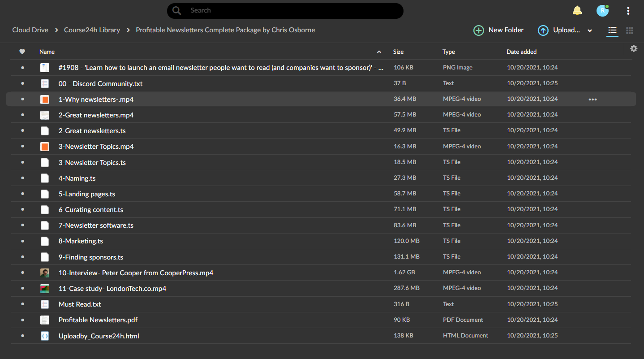Screen dimensions: 644x359
Task: Sort by Name column header
Action: click(x=47, y=52)
